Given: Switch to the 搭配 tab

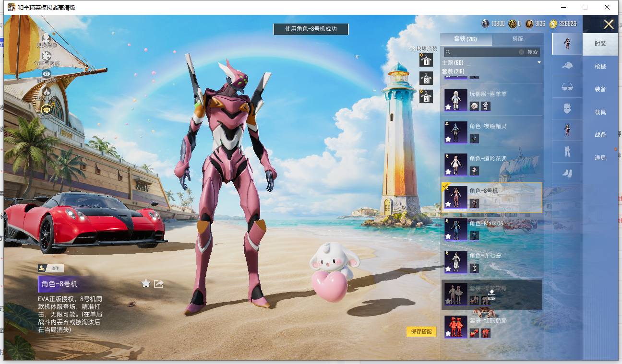Looking at the screenshot, I should tap(518, 39).
